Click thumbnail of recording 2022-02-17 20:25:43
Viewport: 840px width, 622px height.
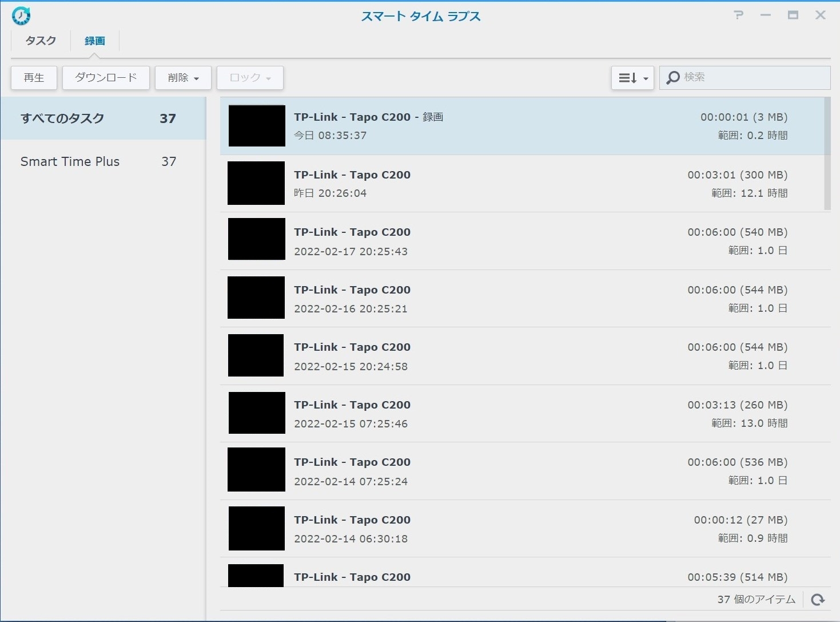[257, 239]
